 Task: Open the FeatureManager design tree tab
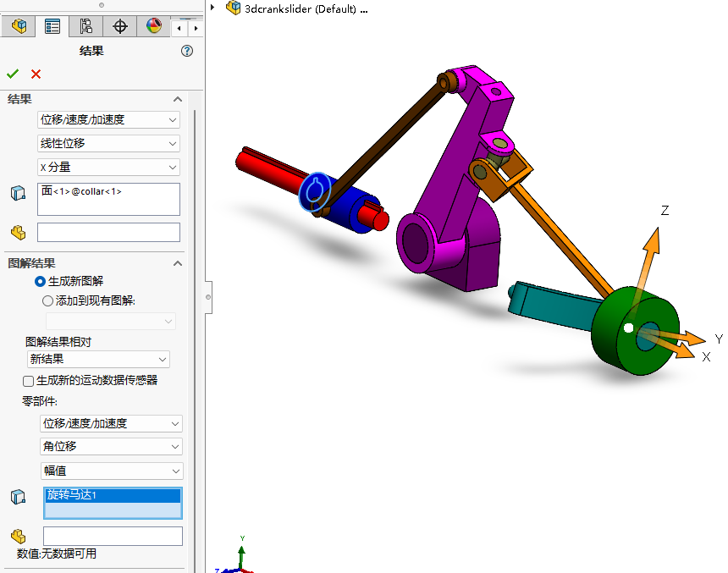19,26
